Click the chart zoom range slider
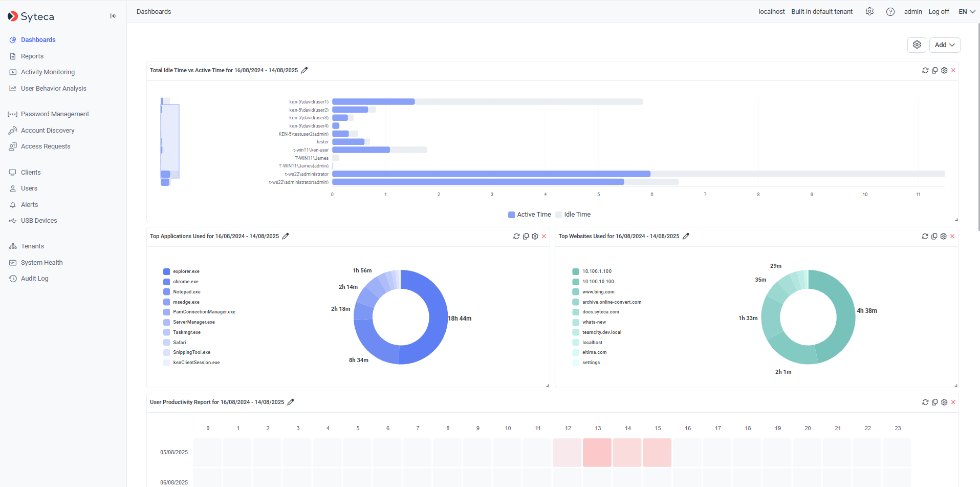 click(170, 141)
